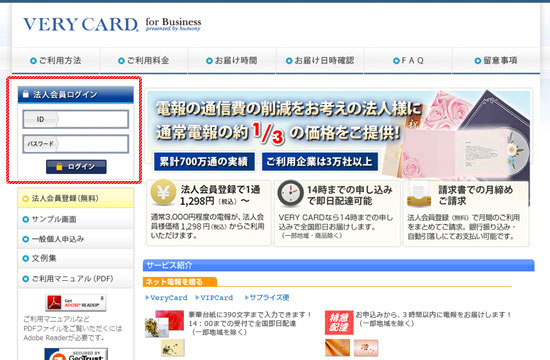The height and width of the screenshot is (360, 550).
Task: Click the Get Adobe Reader badge
Action: pos(75,302)
